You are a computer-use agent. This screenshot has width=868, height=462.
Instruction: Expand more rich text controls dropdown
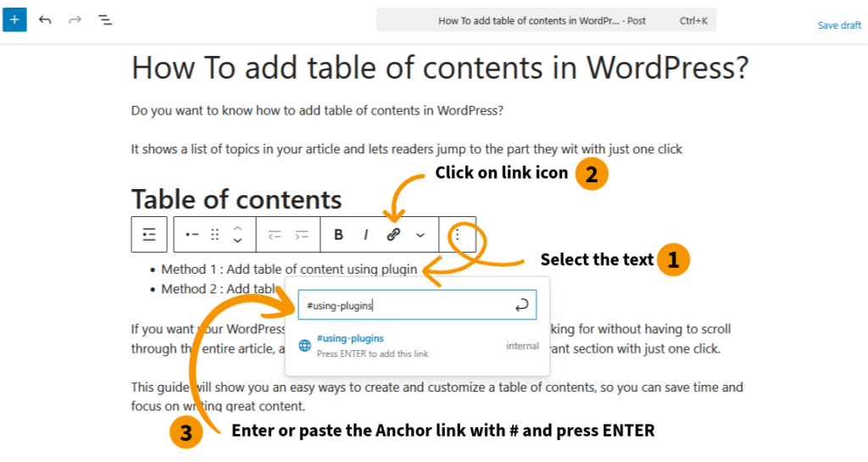pyautogui.click(x=420, y=235)
